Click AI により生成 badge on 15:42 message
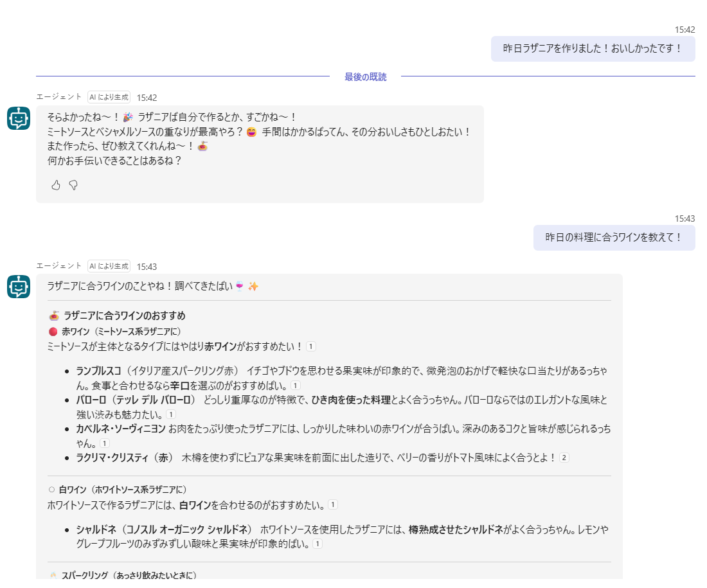This screenshot has width=707, height=588. (x=109, y=97)
